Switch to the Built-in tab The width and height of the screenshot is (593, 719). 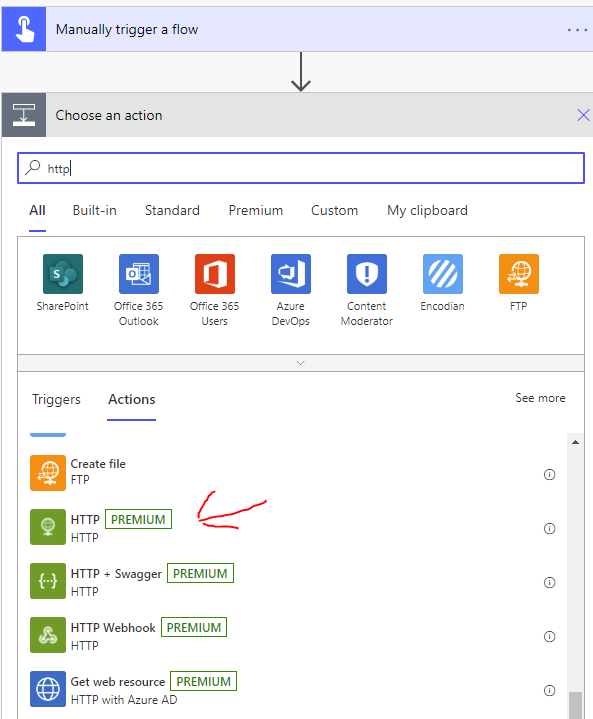(x=94, y=210)
